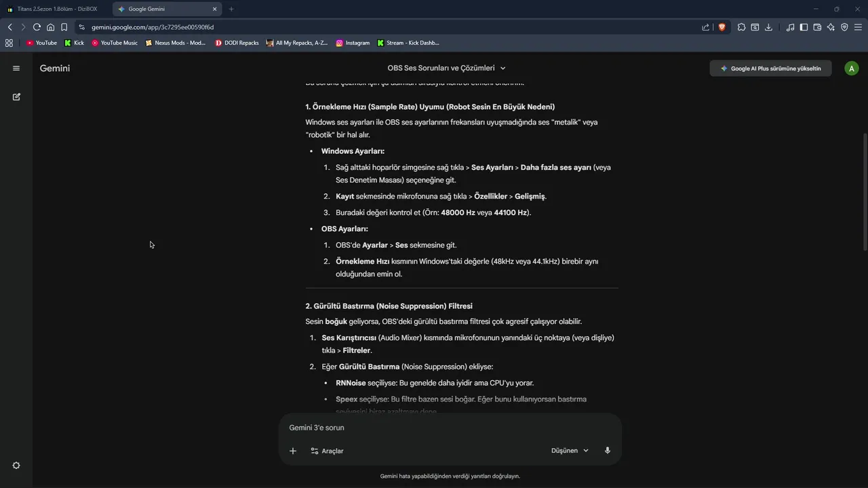
Task: Click the page vertical scrollbar
Action: pos(864,191)
